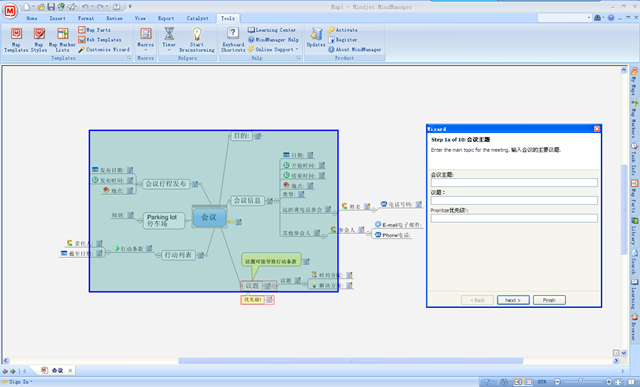Click the Open folder quick-access icon
The height and width of the screenshot is (387, 640).
click(x=41, y=7)
